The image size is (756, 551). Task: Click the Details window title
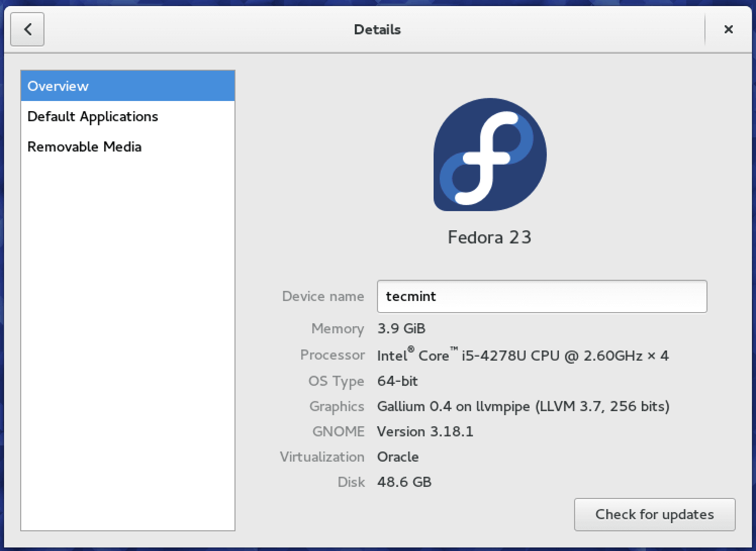coord(377,29)
